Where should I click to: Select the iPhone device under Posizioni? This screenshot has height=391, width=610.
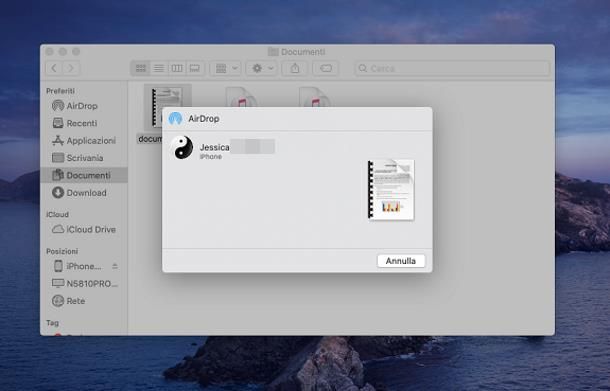(x=77, y=267)
